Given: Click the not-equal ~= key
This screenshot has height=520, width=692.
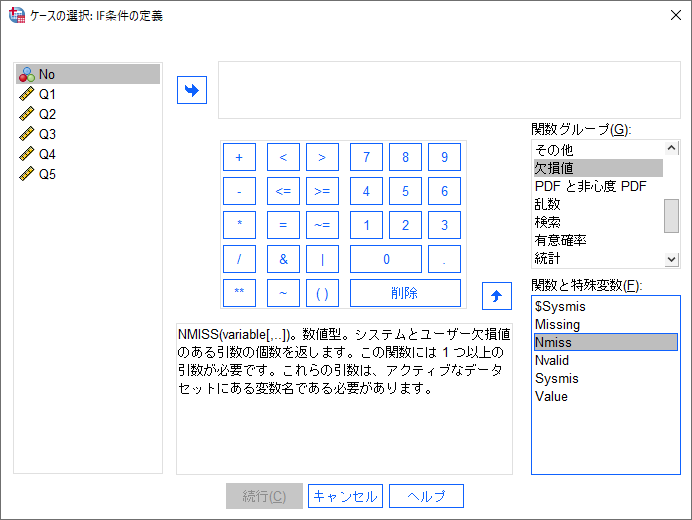Looking at the screenshot, I should (322, 225).
